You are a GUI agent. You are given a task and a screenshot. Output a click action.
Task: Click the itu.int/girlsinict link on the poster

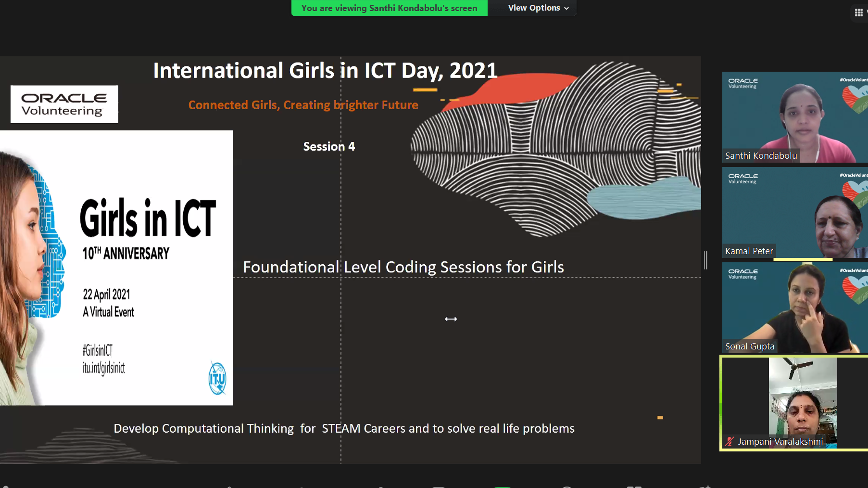pos(104,368)
